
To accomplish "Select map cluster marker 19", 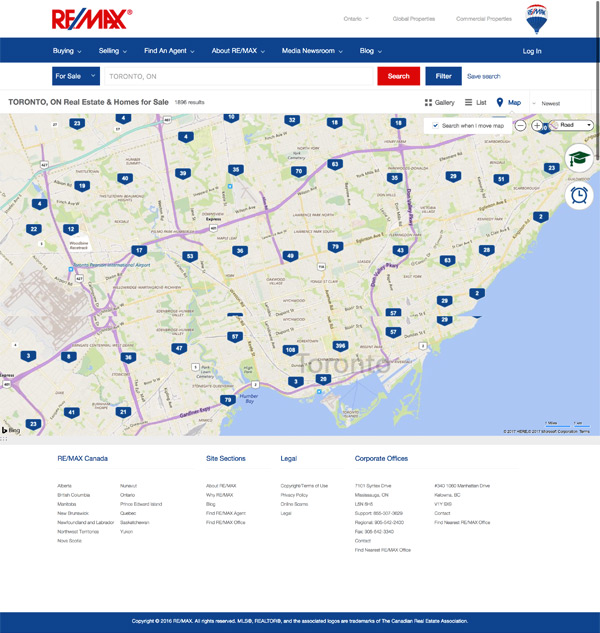I will 82,186.
